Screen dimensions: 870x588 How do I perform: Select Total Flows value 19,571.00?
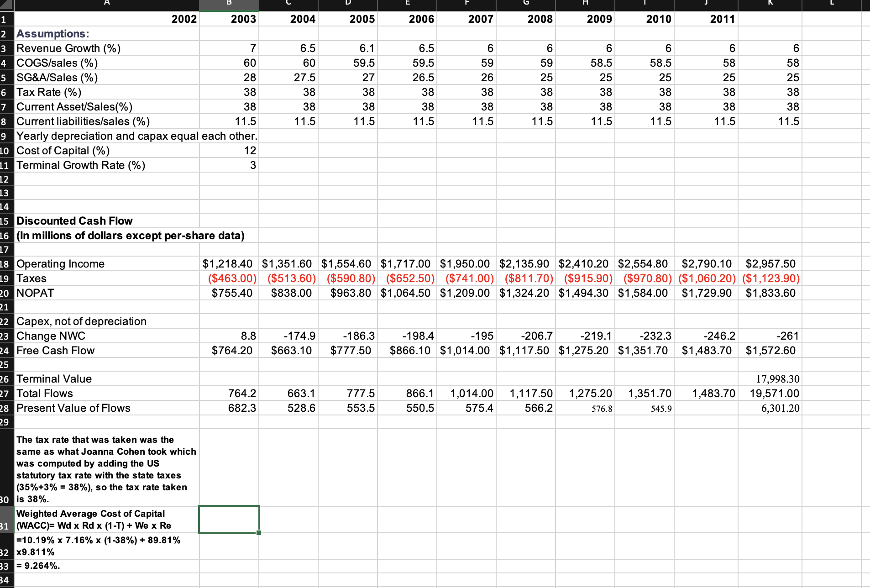(770, 394)
